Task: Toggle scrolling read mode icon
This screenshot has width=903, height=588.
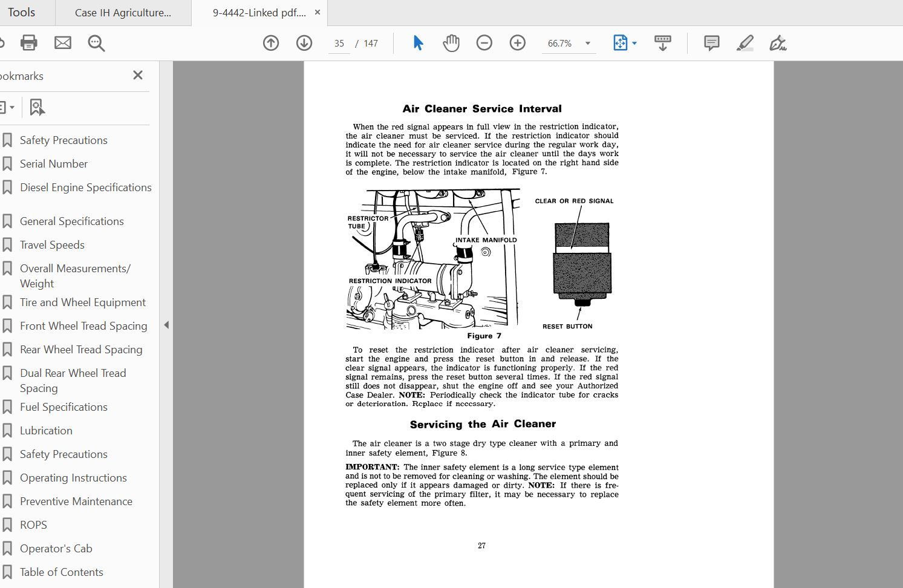Action: coord(663,43)
